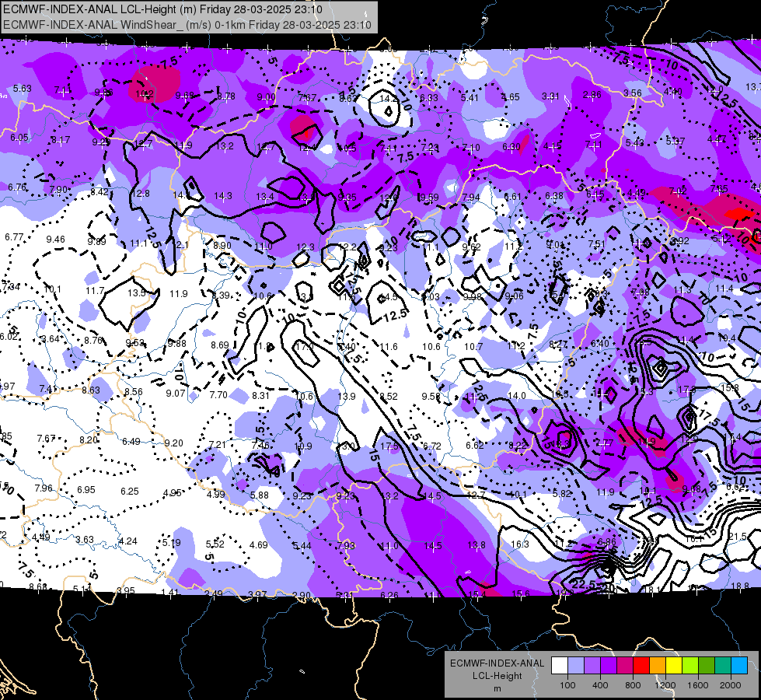Click the grid value 5.37
This screenshot has height=700, width=761.
tap(675, 141)
